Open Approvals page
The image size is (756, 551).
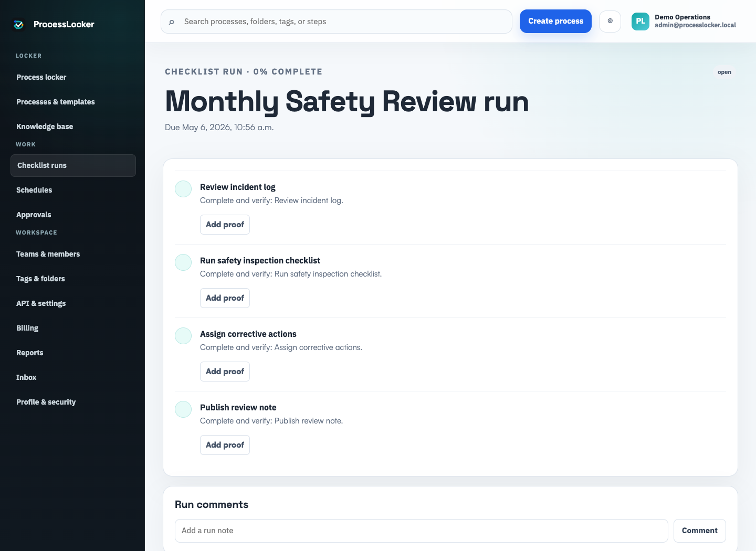73,215
